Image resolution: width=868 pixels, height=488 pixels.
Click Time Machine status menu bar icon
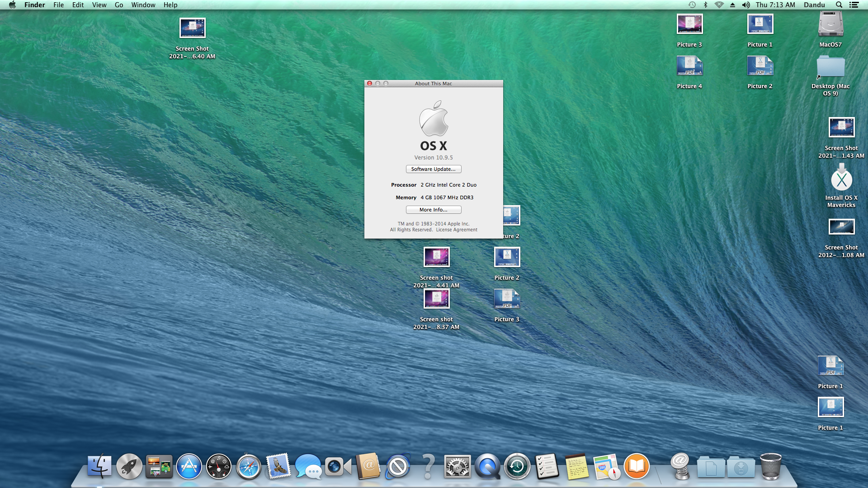(x=692, y=5)
